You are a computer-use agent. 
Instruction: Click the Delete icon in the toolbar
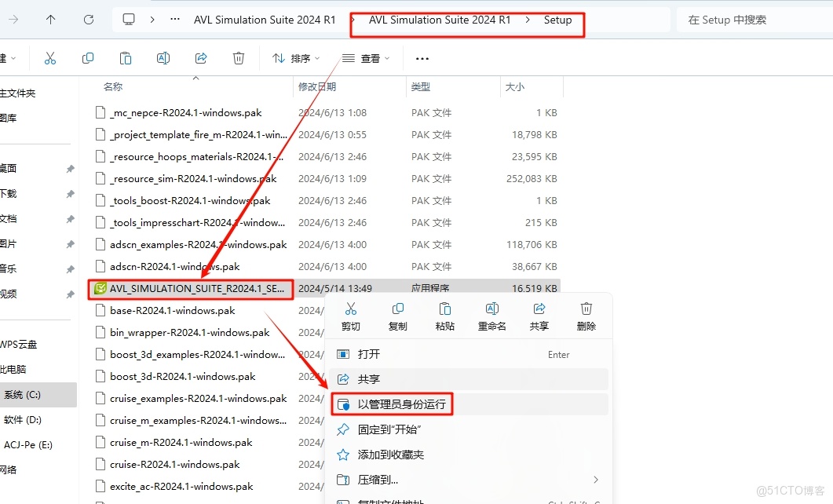[238, 58]
